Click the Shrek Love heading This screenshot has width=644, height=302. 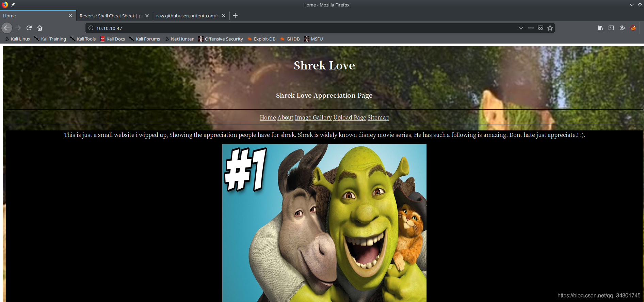(324, 65)
